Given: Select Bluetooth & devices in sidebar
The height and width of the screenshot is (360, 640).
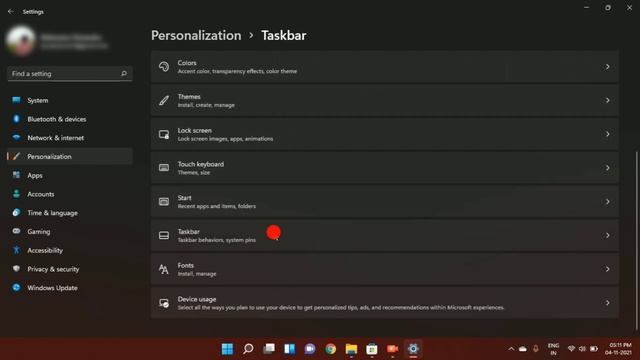Looking at the screenshot, I should (x=70, y=119).
